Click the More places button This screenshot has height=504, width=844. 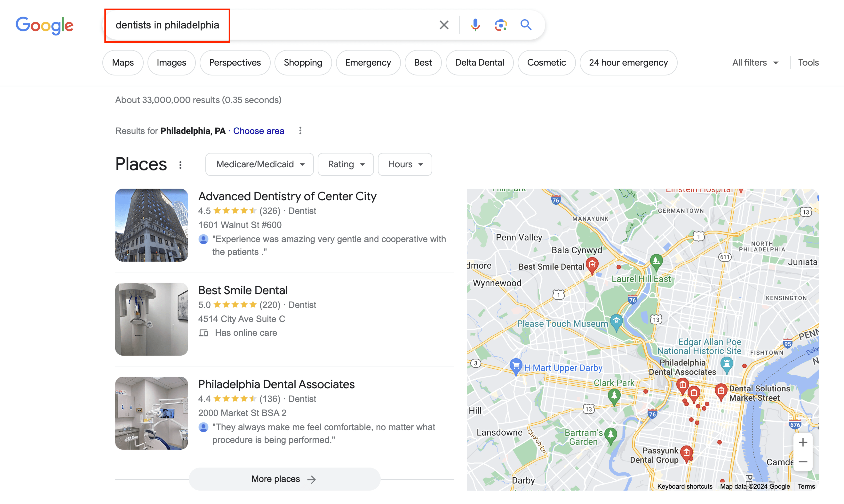point(284,479)
